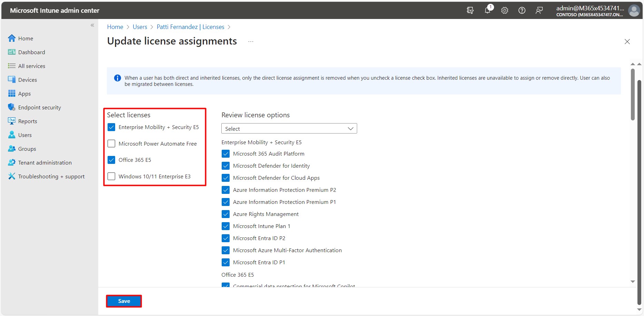The image size is (644, 316).
Task: Open Home in the sidebar menu
Action: coord(26,38)
